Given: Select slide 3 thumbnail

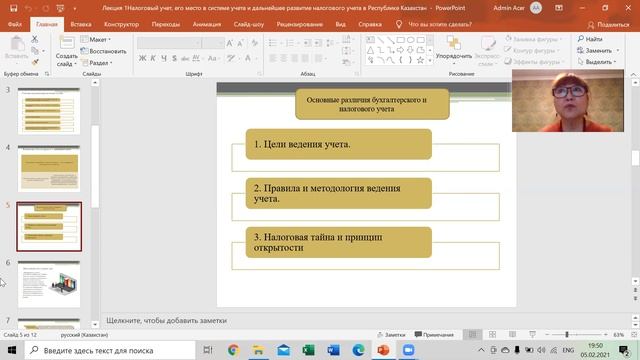Looking at the screenshot, I should point(49,111).
